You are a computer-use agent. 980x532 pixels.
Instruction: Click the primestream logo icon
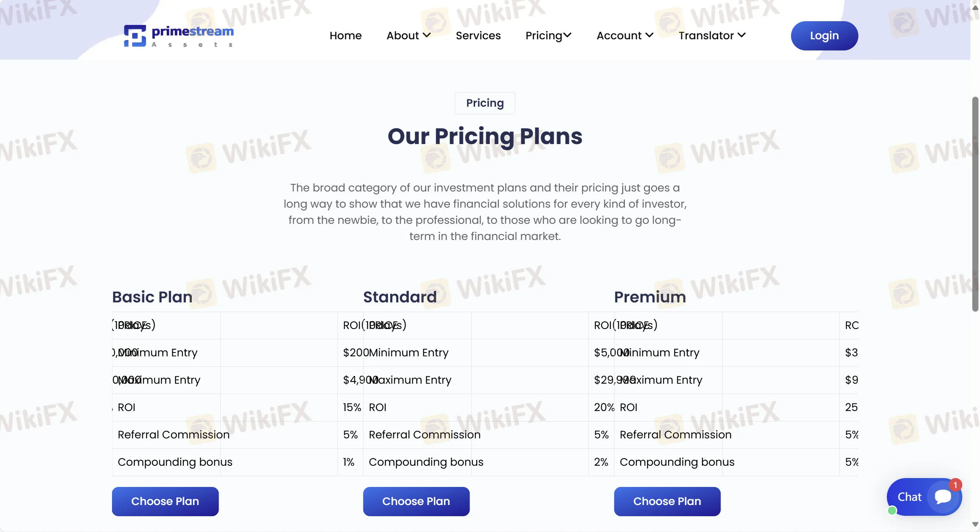pyautogui.click(x=134, y=36)
